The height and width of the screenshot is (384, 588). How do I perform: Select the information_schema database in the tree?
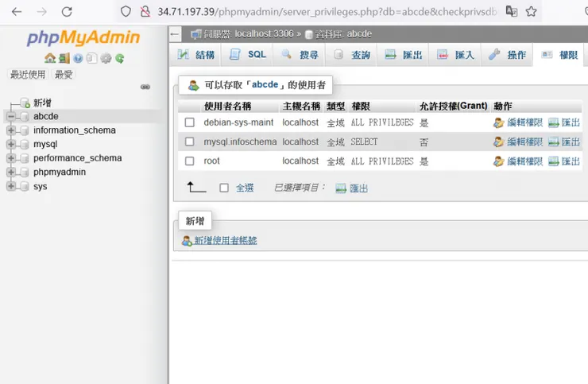point(75,130)
